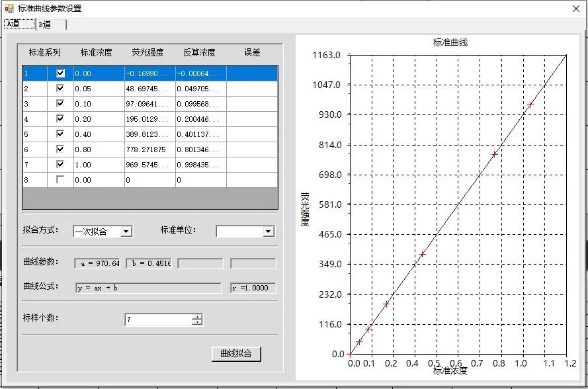Click back-calculated cell 0.049705... in row 2
The height and width of the screenshot is (389, 588).
201,89
